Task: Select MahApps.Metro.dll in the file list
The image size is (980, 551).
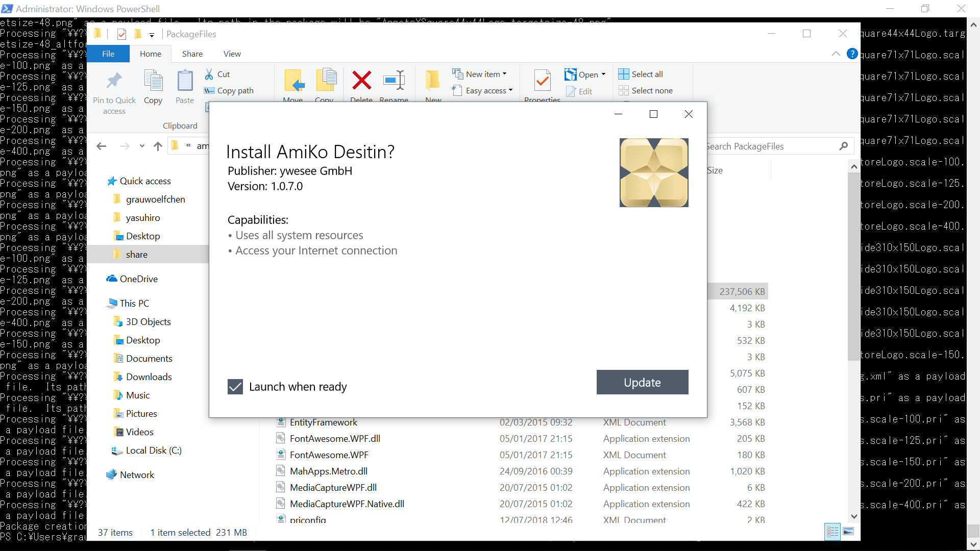Action: click(328, 471)
